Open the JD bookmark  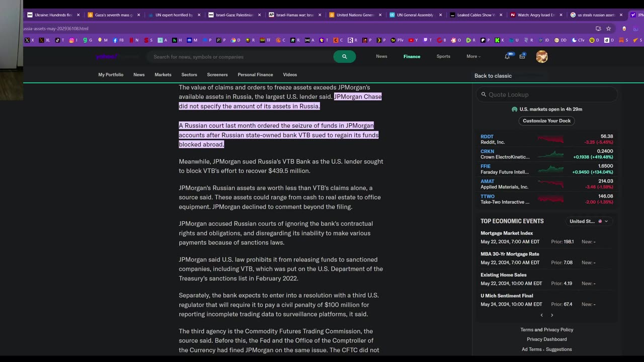[544, 40]
